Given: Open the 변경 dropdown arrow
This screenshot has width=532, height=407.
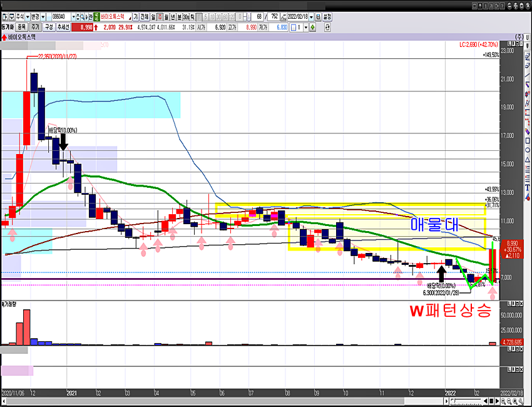Looking at the screenshot, I should pyautogui.click(x=43, y=17).
